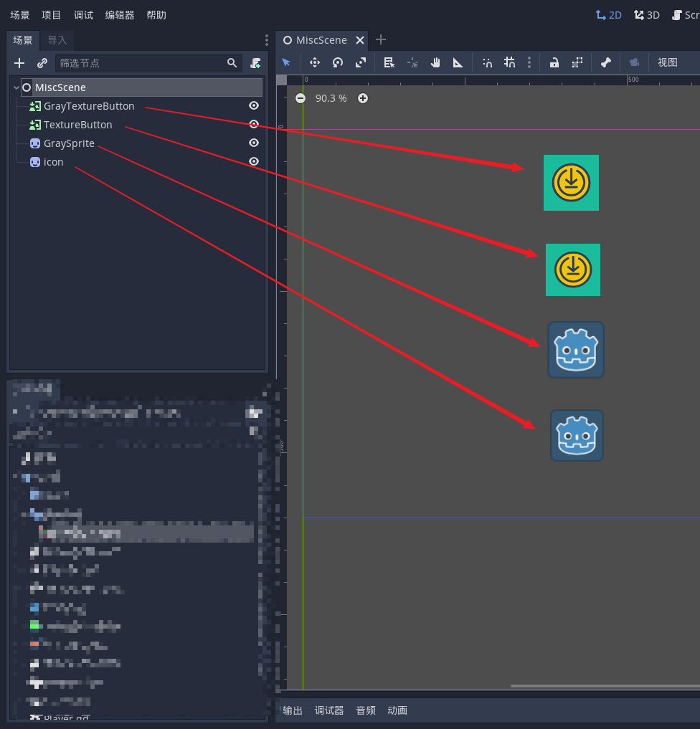Open the 调试 debug menu

[83, 15]
